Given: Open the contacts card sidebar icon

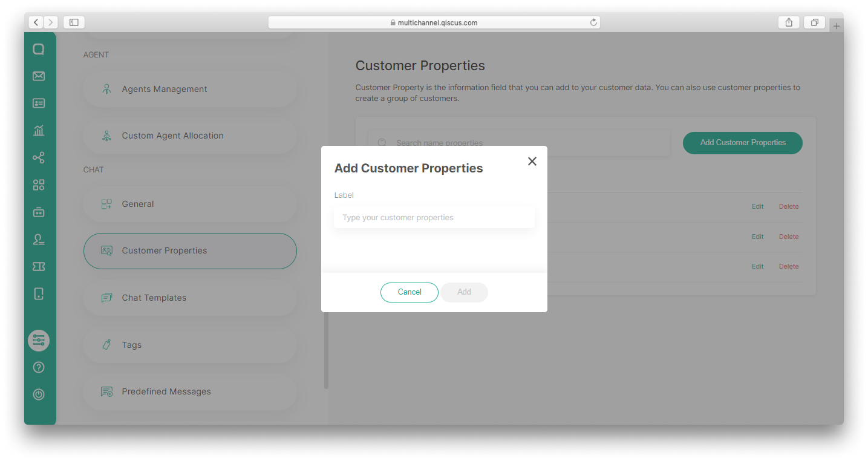Looking at the screenshot, I should pyautogui.click(x=39, y=103).
